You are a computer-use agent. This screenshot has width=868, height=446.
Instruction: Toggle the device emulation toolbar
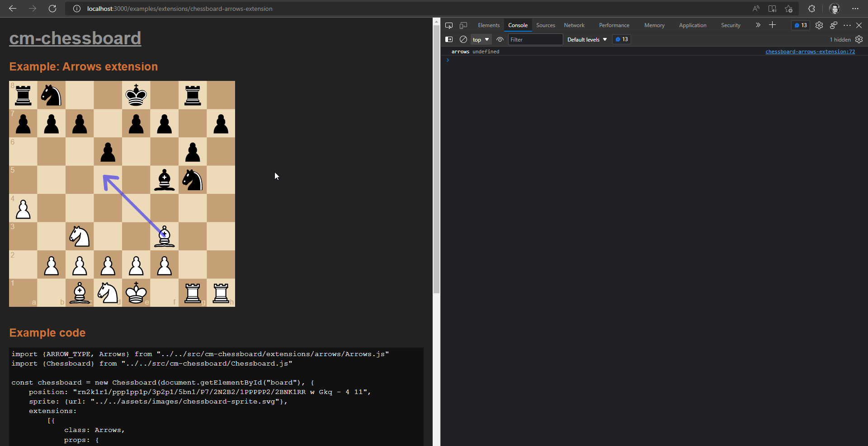click(x=463, y=25)
